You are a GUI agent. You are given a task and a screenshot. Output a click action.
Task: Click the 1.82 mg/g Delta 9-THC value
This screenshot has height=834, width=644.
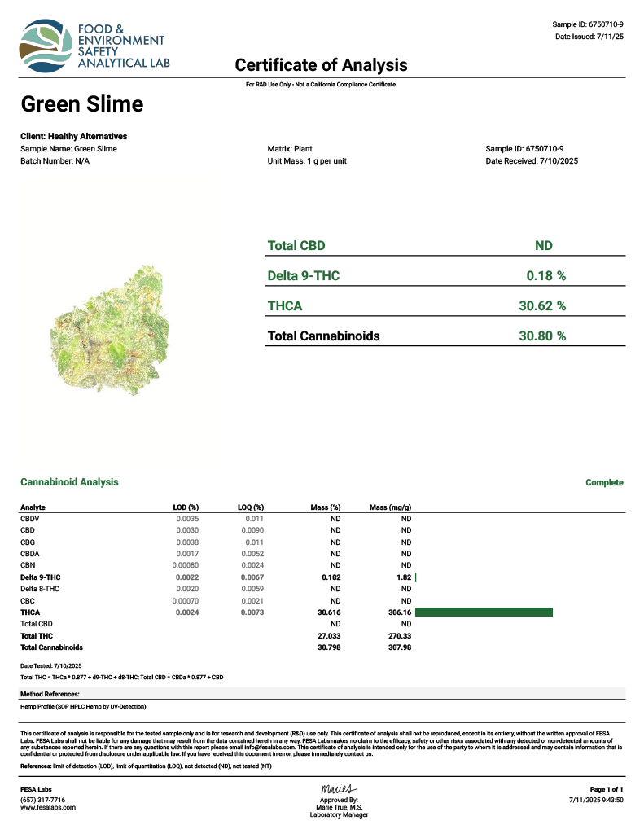coord(404,577)
